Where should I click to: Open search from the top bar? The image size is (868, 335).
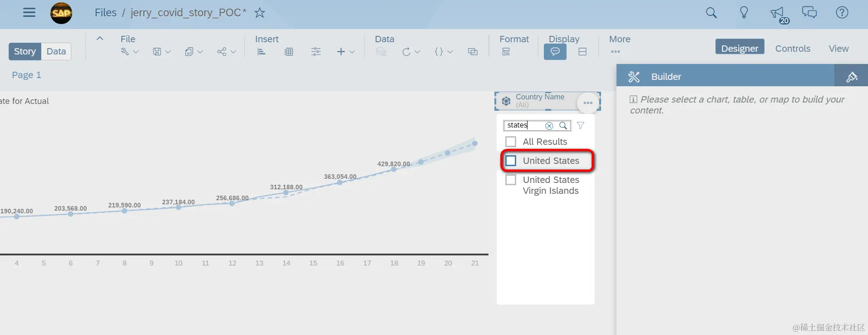click(x=711, y=13)
